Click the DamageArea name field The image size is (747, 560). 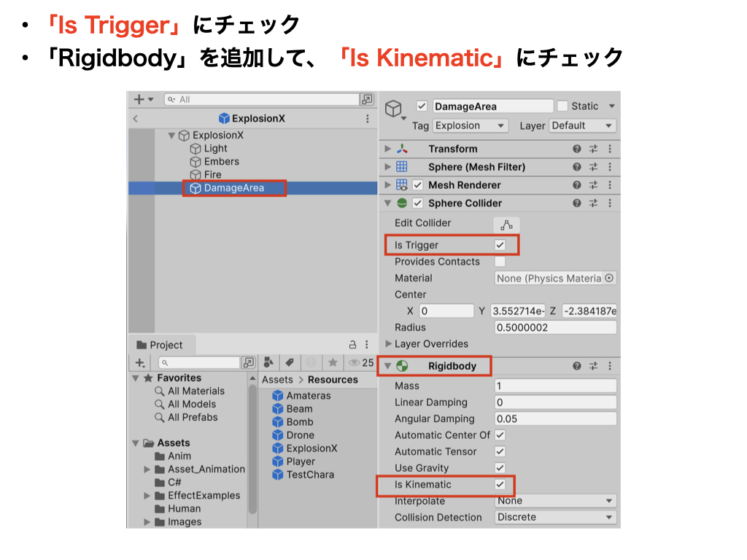(x=492, y=106)
